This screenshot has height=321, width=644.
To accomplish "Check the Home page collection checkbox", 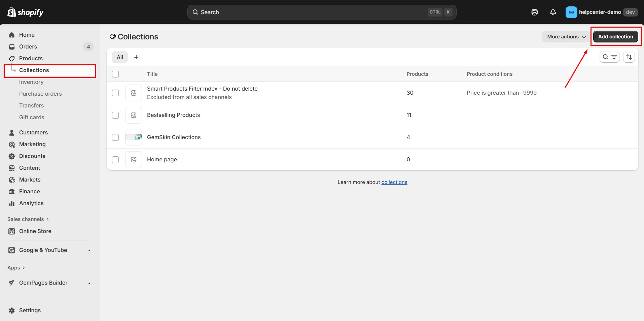I will tap(115, 159).
